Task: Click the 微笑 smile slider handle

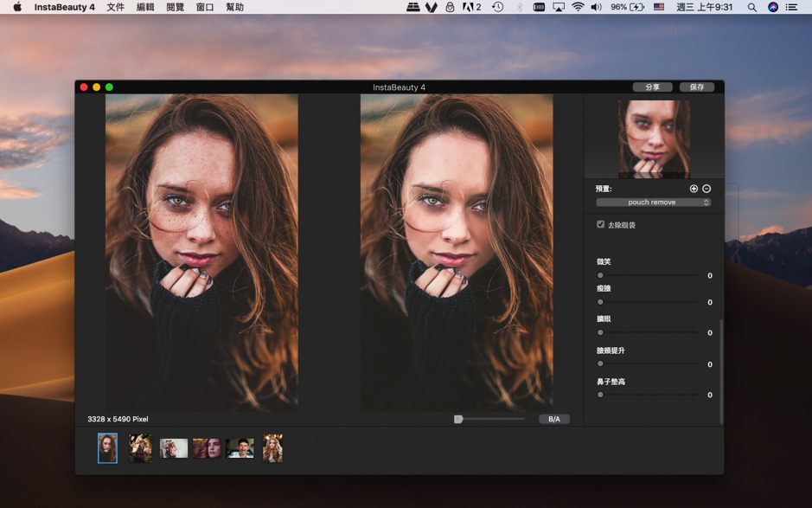Action: pyautogui.click(x=599, y=274)
